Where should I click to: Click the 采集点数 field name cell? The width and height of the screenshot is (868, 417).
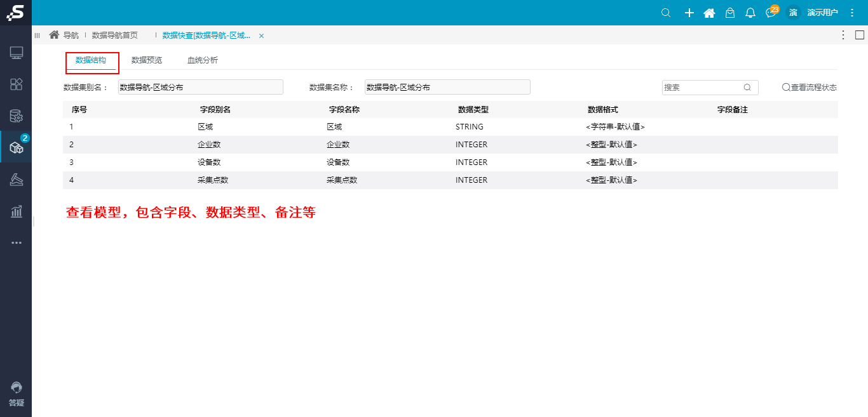[342, 180]
